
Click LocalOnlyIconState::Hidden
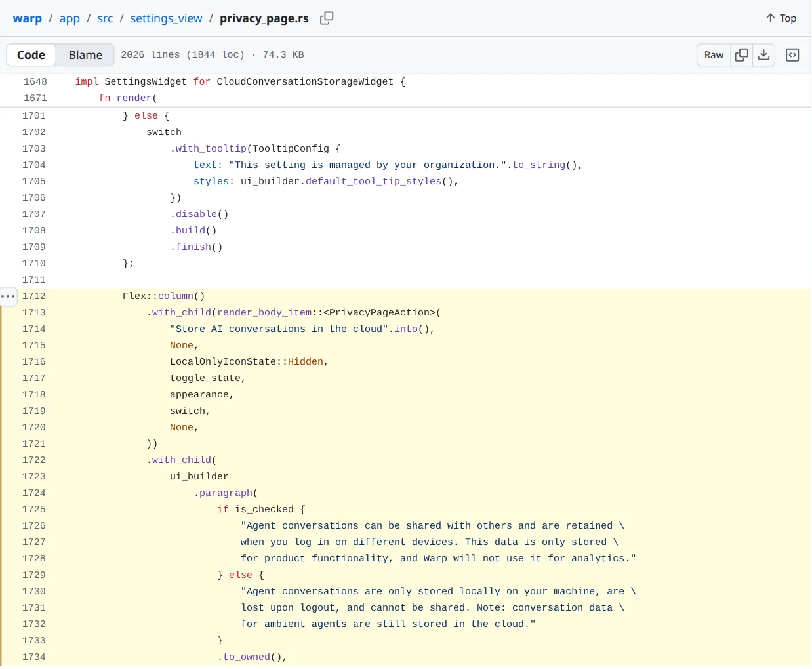click(247, 362)
